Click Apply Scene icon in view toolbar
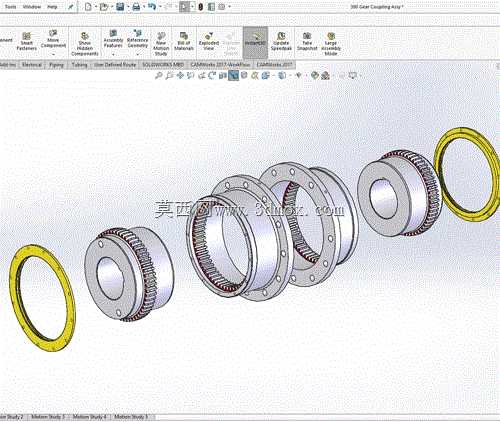The height and width of the screenshot is (422, 500). point(325,76)
